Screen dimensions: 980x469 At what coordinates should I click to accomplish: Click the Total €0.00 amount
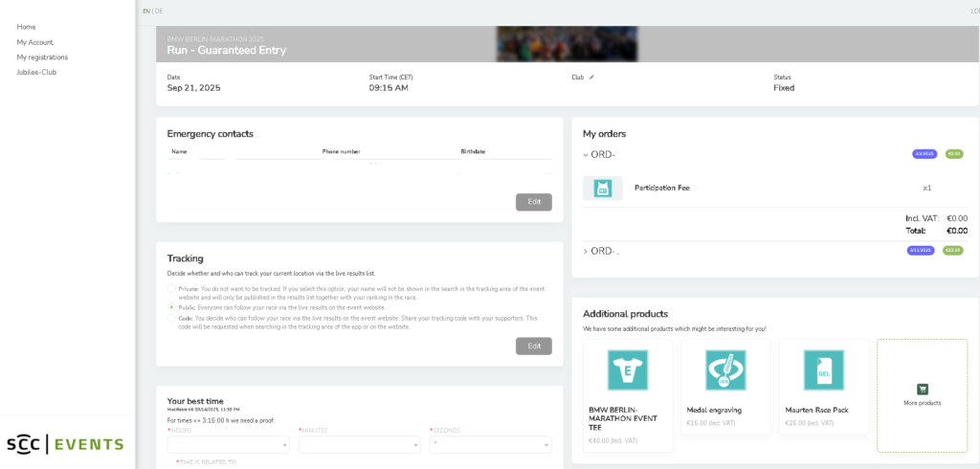(957, 231)
